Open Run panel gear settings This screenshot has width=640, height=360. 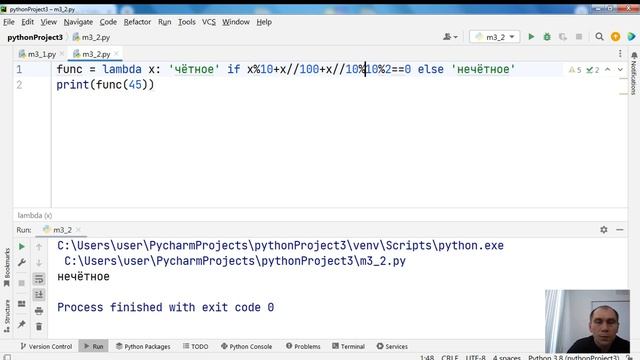pos(604,230)
